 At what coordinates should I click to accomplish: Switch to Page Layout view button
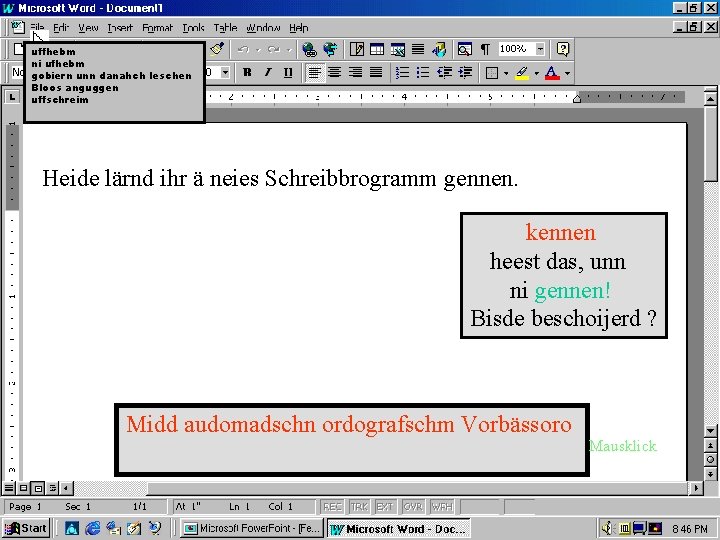click(39, 488)
